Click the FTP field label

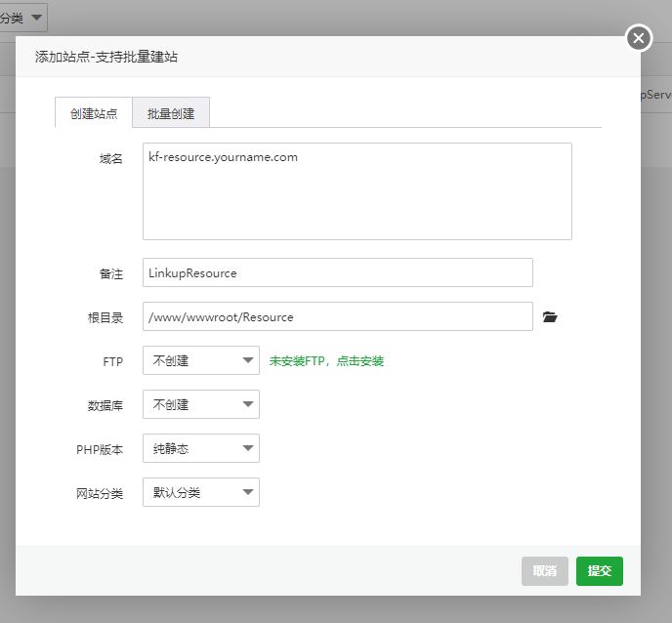(112, 361)
